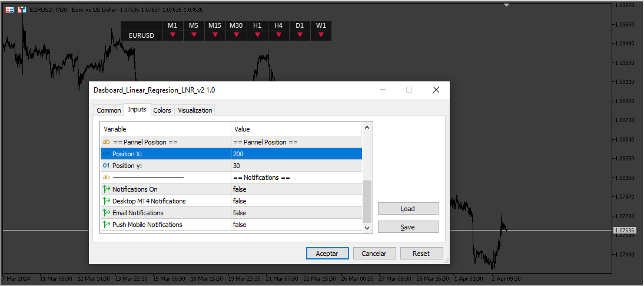Toggle the Notifications On false value
This screenshot has width=644, height=286.
[x=296, y=189]
